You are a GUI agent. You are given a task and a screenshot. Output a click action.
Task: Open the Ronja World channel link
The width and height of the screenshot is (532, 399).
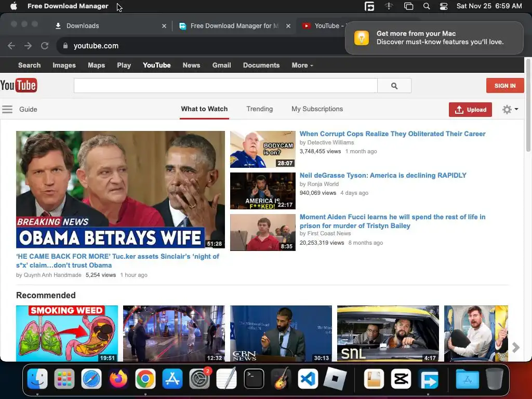pos(323,184)
